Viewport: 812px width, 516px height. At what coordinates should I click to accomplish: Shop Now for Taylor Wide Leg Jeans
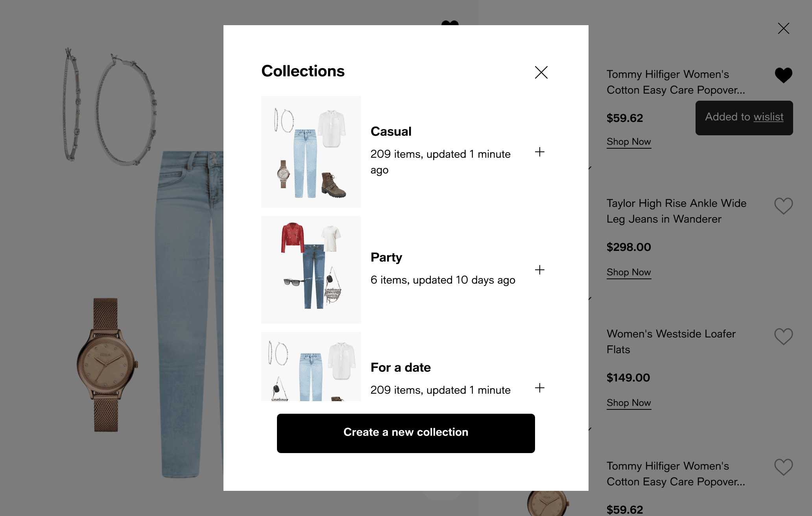pos(629,272)
